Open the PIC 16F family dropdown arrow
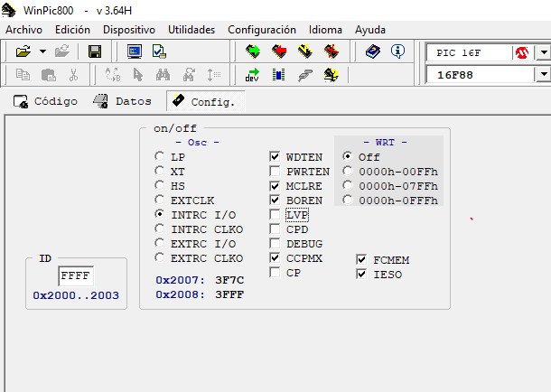The width and height of the screenshot is (551, 392). [x=544, y=53]
